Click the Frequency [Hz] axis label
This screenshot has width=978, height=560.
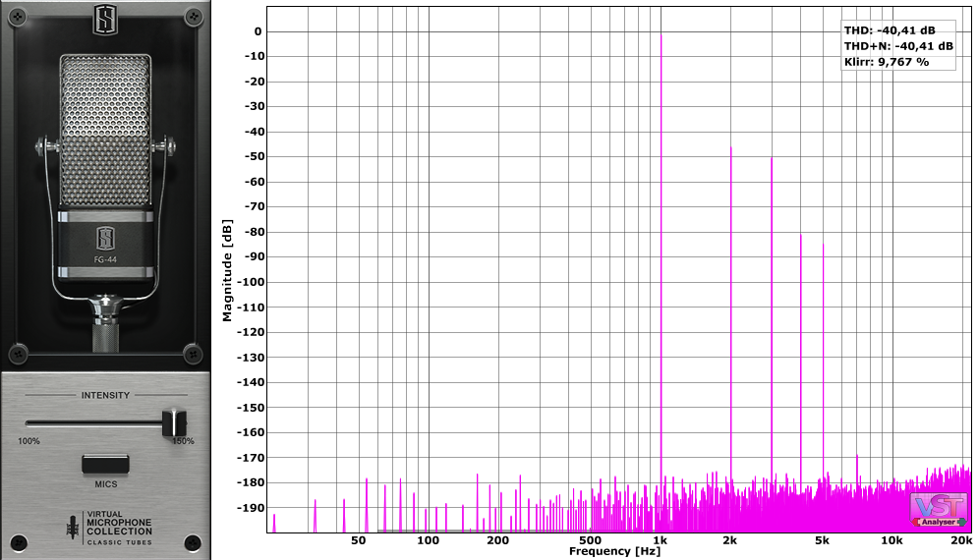(x=614, y=551)
